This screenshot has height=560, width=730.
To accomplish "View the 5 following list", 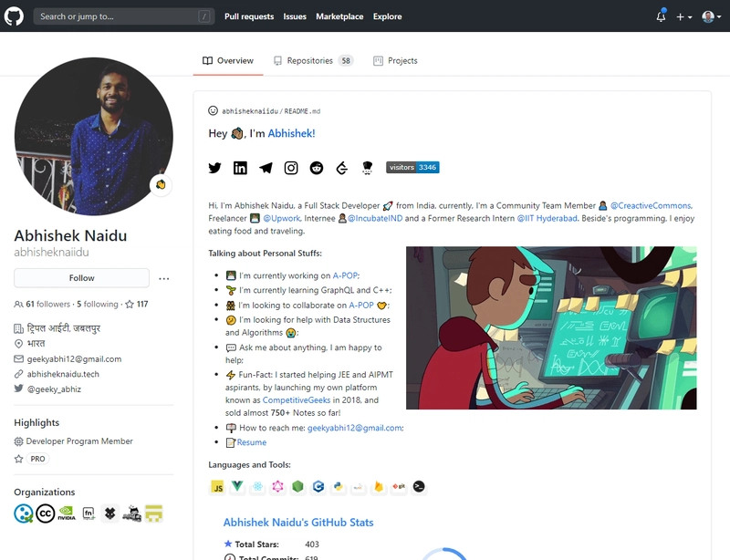I will pyautogui.click(x=98, y=304).
